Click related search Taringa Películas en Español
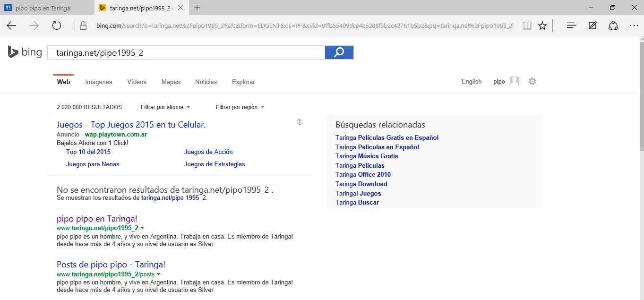The height and width of the screenshot is (300, 644). [x=377, y=147]
